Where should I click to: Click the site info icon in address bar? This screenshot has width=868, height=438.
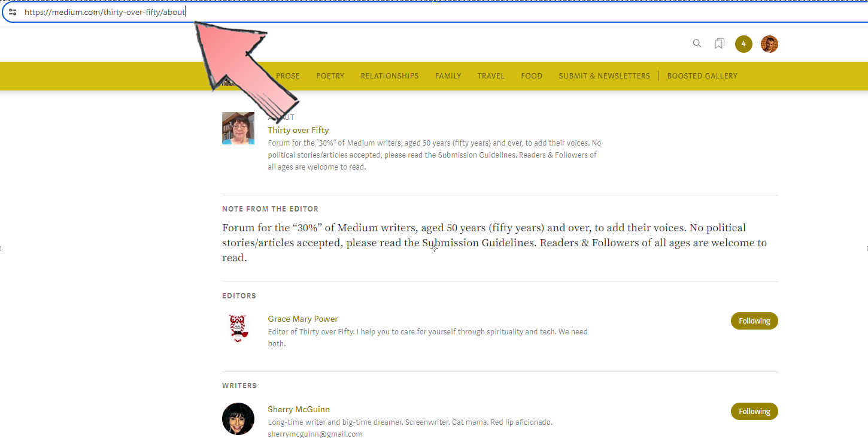(12, 12)
